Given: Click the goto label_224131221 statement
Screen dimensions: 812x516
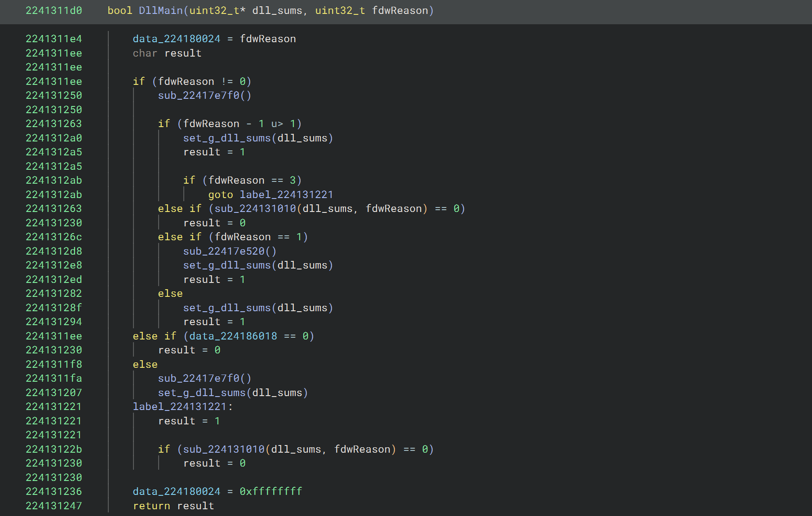Looking at the screenshot, I should tap(270, 194).
